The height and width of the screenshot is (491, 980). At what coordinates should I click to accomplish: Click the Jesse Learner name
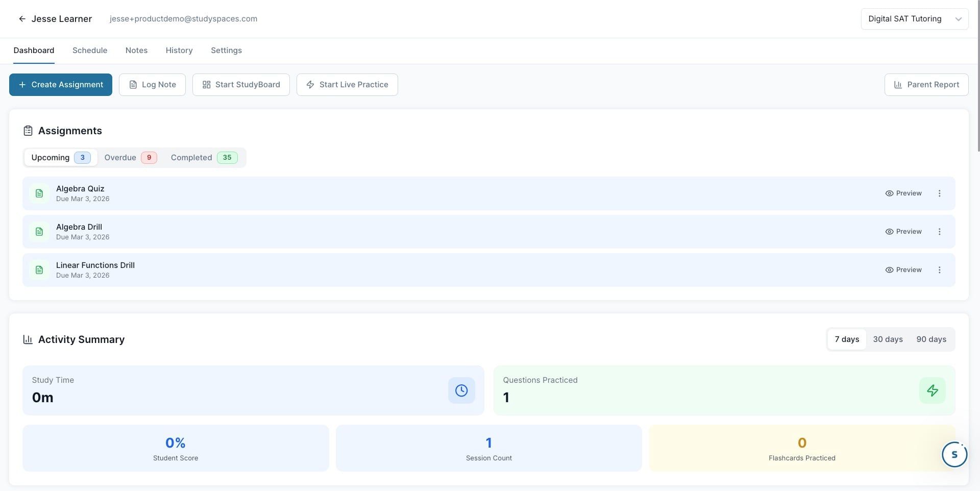[x=62, y=19]
